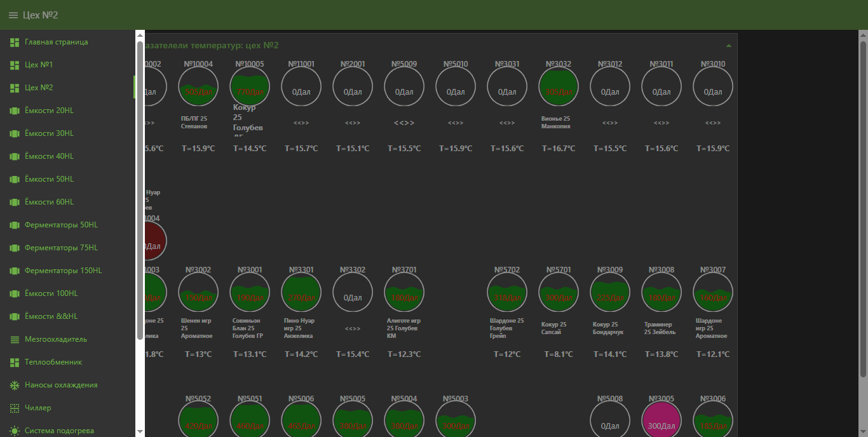
Task: Click tank №3032 Вионье gauge
Action: click(x=558, y=87)
